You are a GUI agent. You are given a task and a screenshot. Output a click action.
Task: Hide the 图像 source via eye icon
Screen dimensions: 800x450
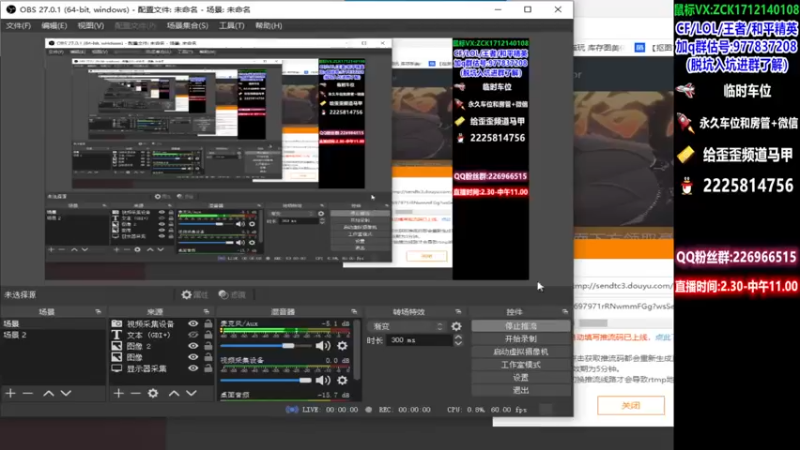[x=193, y=357]
